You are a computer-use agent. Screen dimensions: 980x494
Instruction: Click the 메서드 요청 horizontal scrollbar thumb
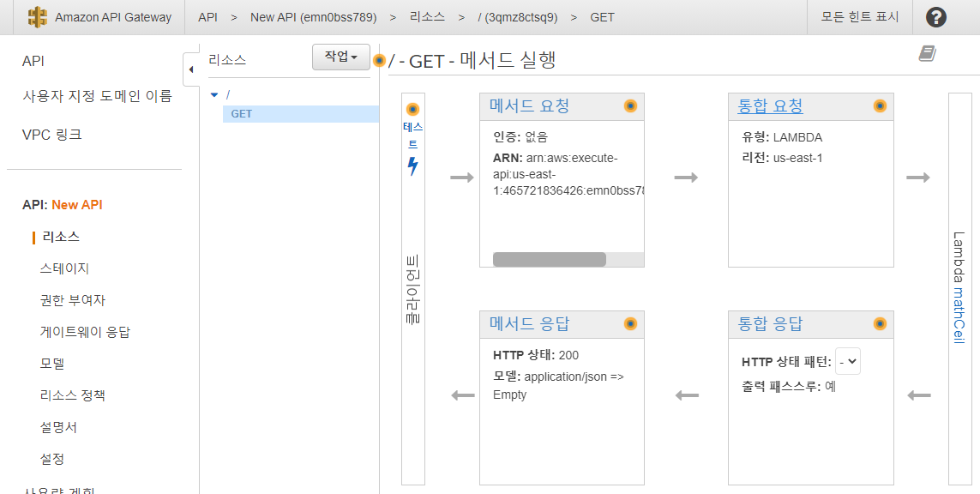point(550,260)
